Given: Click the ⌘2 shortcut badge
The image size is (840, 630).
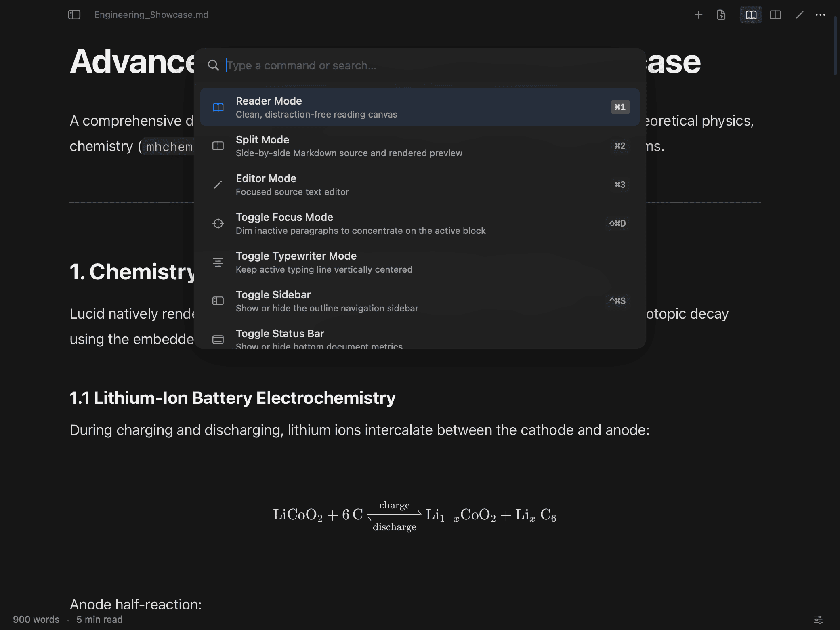Looking at the screenshot, I should [620, 146].
